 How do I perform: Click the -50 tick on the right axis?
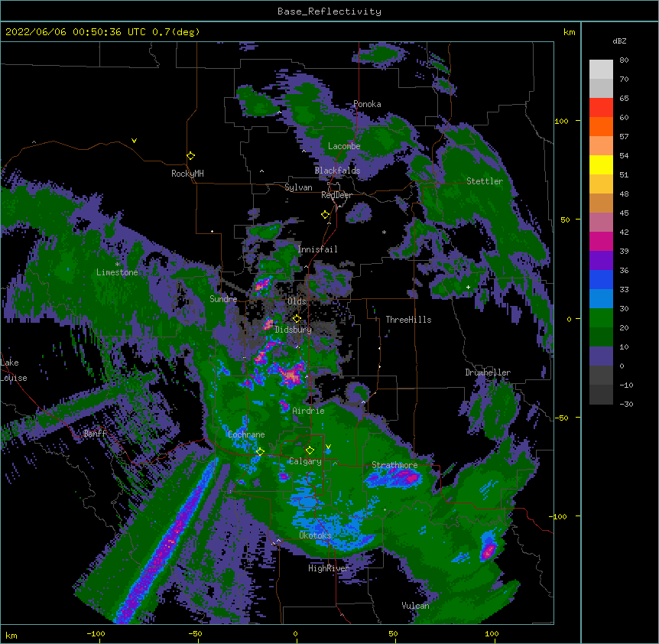click(561, 418)
